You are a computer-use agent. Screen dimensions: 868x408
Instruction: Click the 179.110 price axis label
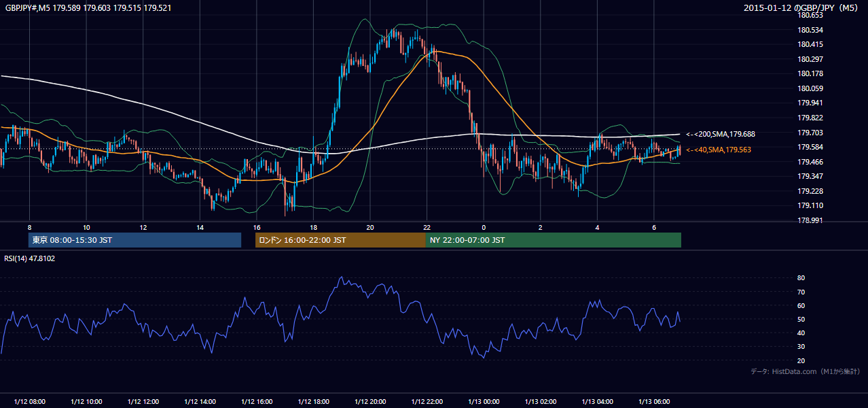(811, 205)
